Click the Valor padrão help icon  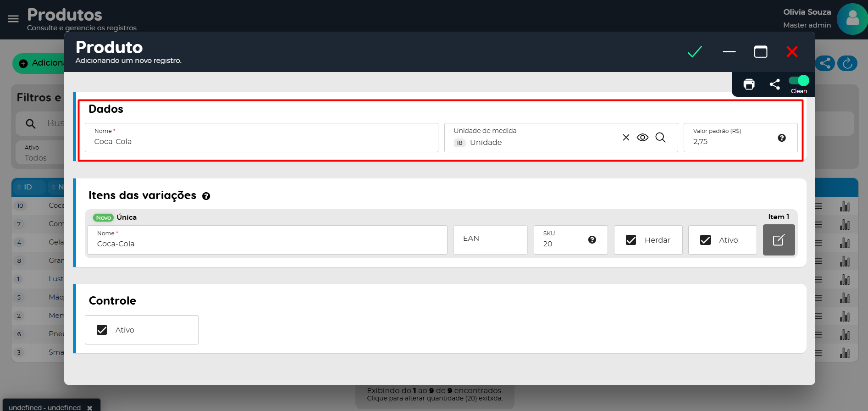coord(782,138)
